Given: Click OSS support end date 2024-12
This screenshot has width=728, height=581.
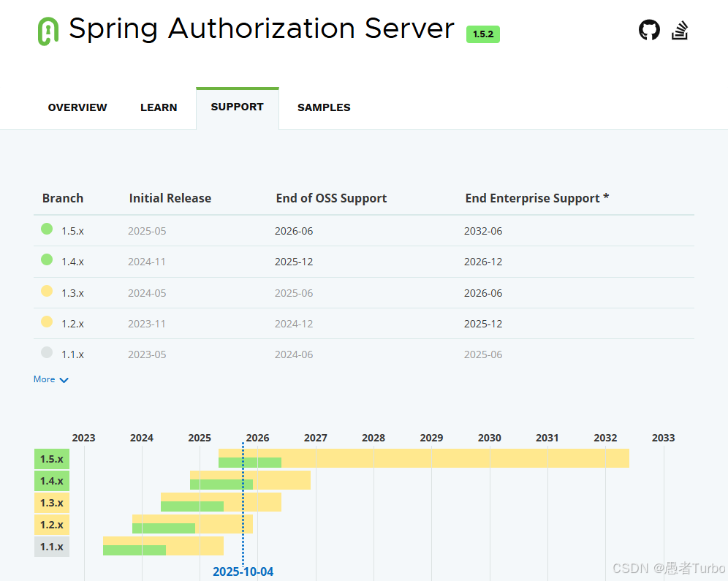Looking at the screenshot, I should (x=294, y=324).
